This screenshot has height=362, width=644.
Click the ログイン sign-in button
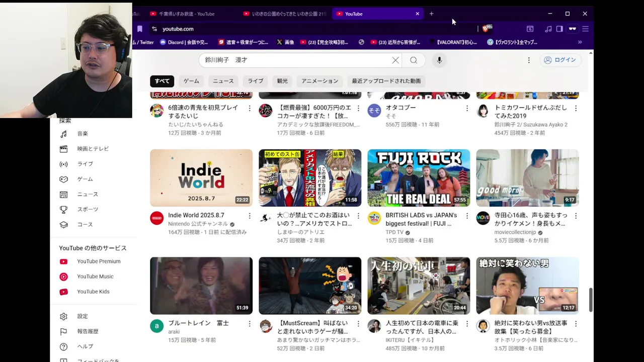coord(559,60)
